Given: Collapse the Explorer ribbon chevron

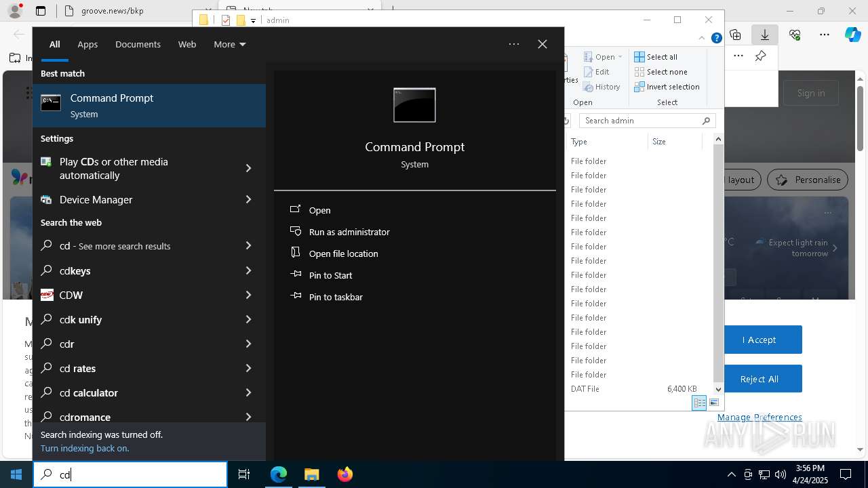Looking at the screenshot, I should coord(703,39).
